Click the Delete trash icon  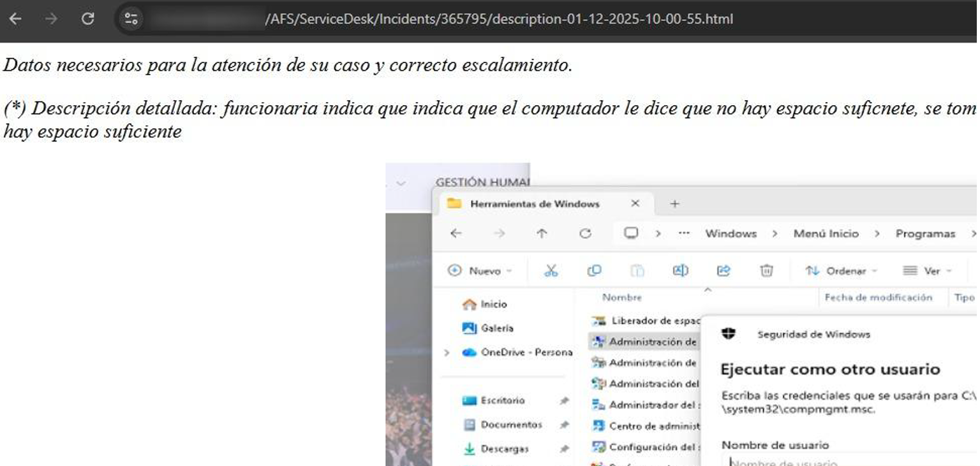(766, 271)
